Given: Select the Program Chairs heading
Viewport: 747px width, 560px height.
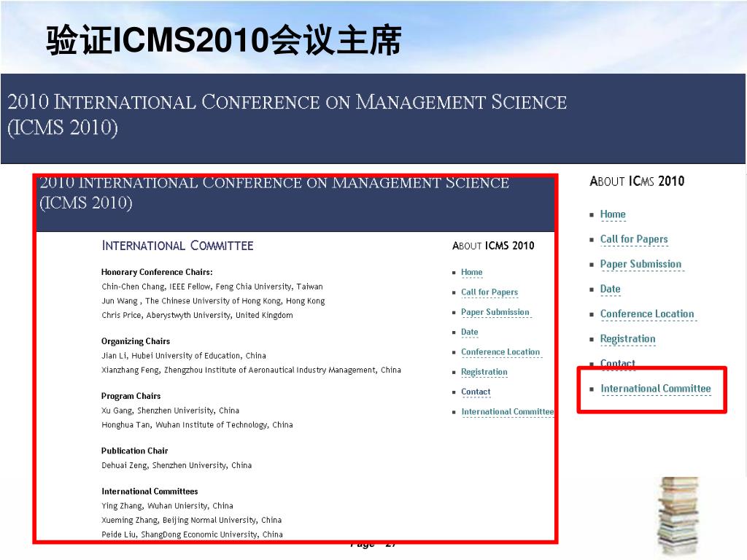Looking at the screenshot, I should click(131, 396).
